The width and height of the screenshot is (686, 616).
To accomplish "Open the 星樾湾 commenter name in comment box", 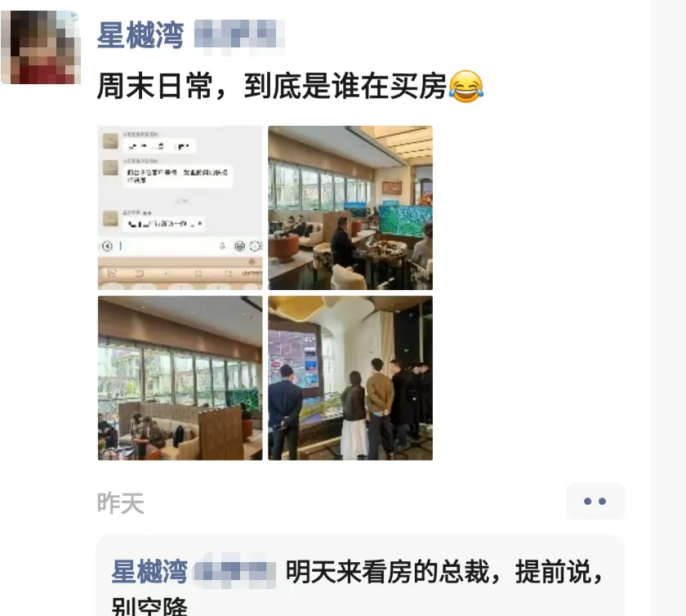I will [149, 571].
